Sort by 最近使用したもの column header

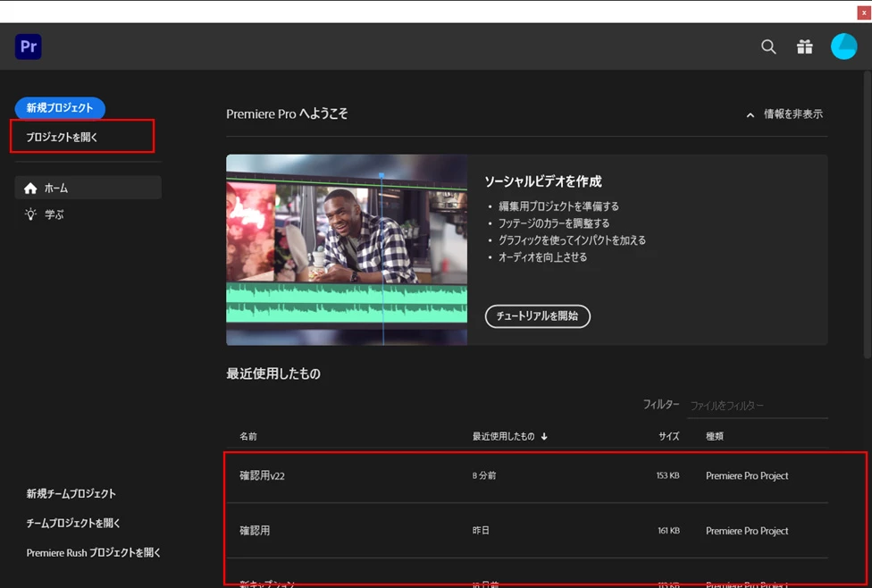[x=510, y=436]
